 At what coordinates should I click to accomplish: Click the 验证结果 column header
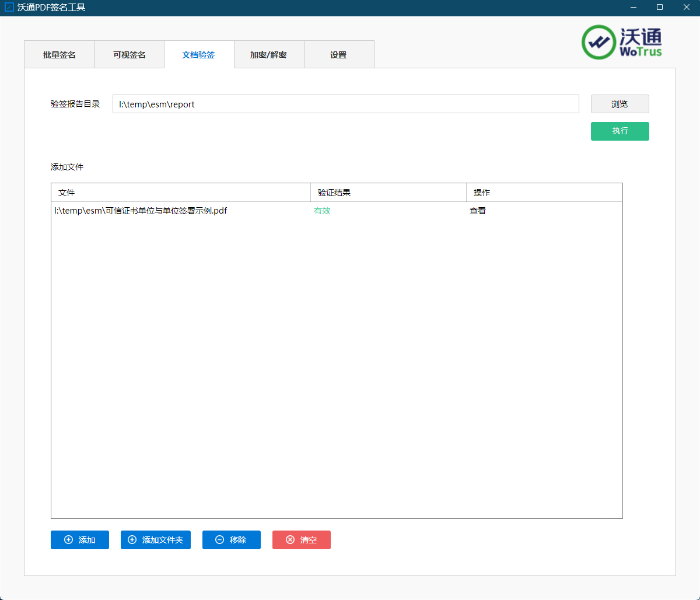[x=388, y=193]
